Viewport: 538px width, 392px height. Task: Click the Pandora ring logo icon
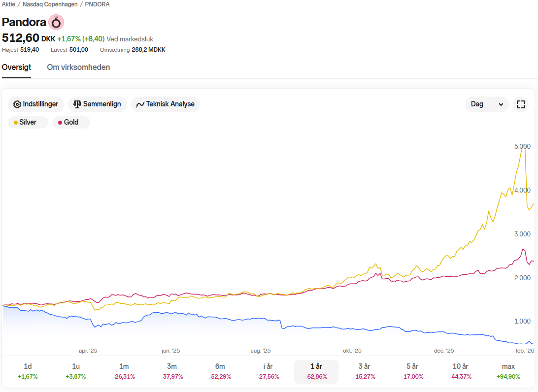[56, 23]
